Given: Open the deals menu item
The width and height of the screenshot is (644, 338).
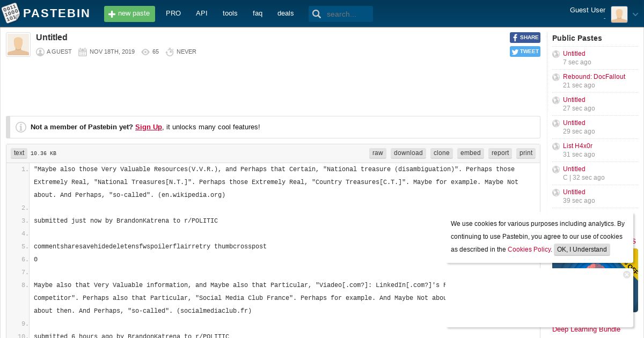Looking at the screenshot, I should coord(286,13).
